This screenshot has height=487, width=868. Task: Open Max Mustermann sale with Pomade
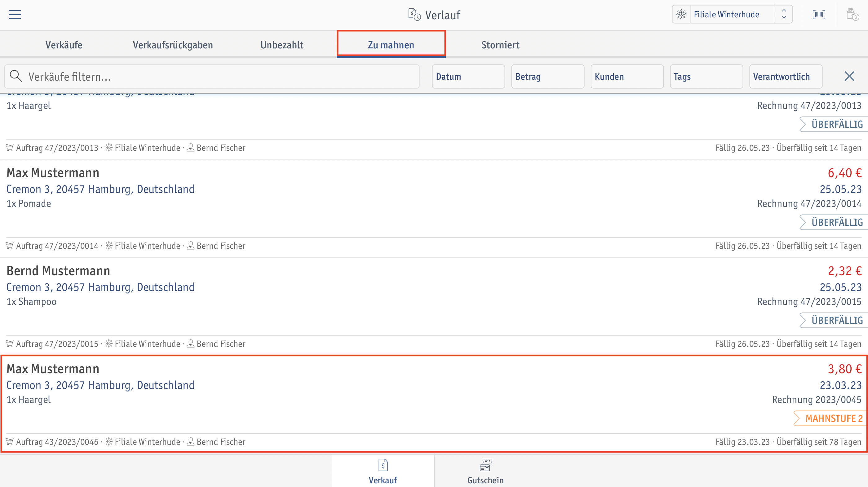click(434, 208)
